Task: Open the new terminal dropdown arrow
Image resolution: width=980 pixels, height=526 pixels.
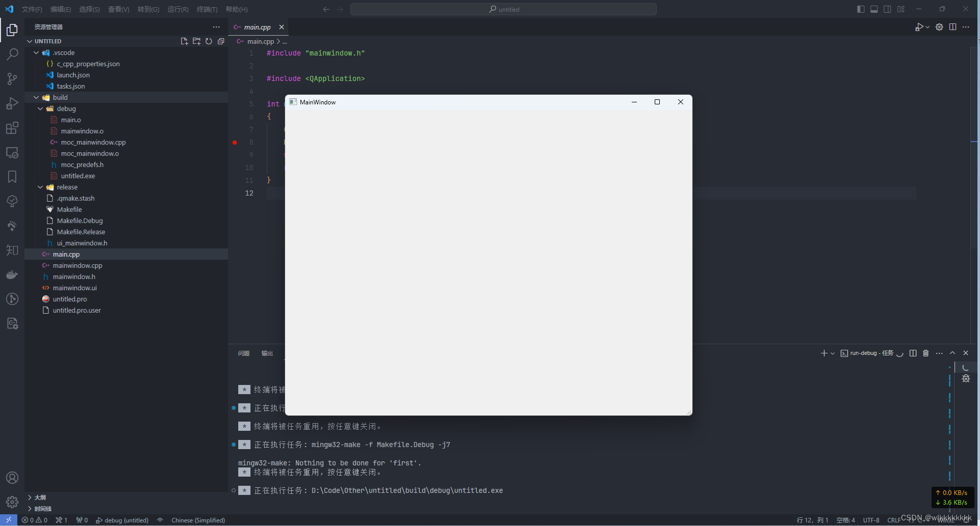Action: tap(833, 353)
